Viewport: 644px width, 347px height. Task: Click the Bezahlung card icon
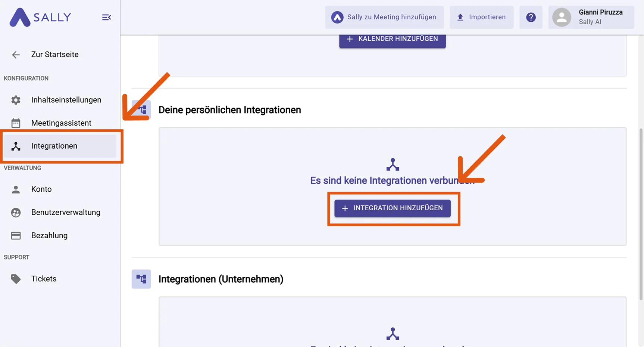(x=16, y=236)
